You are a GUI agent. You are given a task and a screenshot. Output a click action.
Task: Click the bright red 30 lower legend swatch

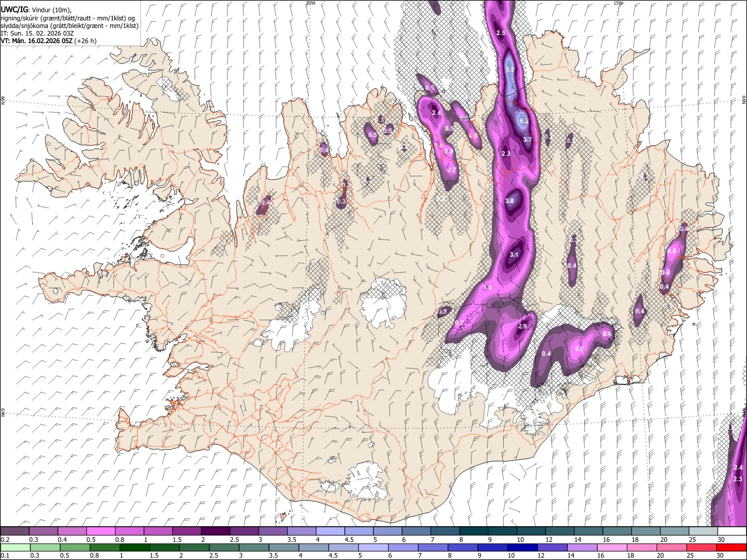731,547
